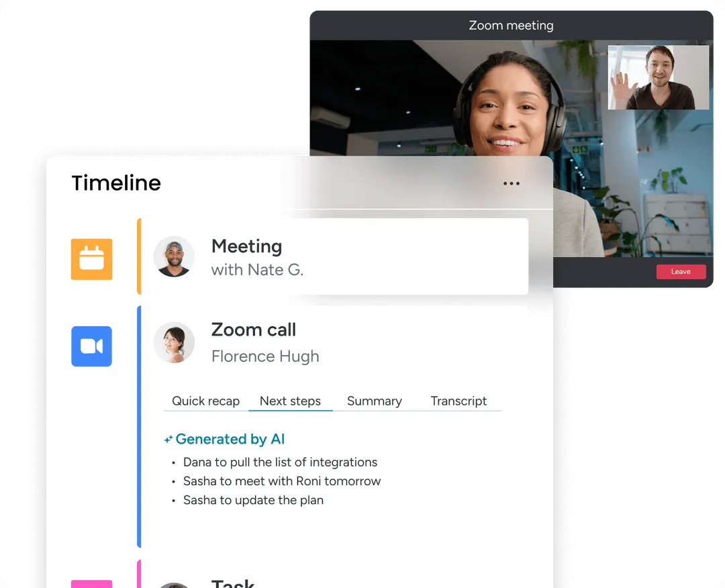Click 'Sasha to meet with Roni tomorrow'
725x588 pixels.
pyautogui.click(x=282, y=481)
